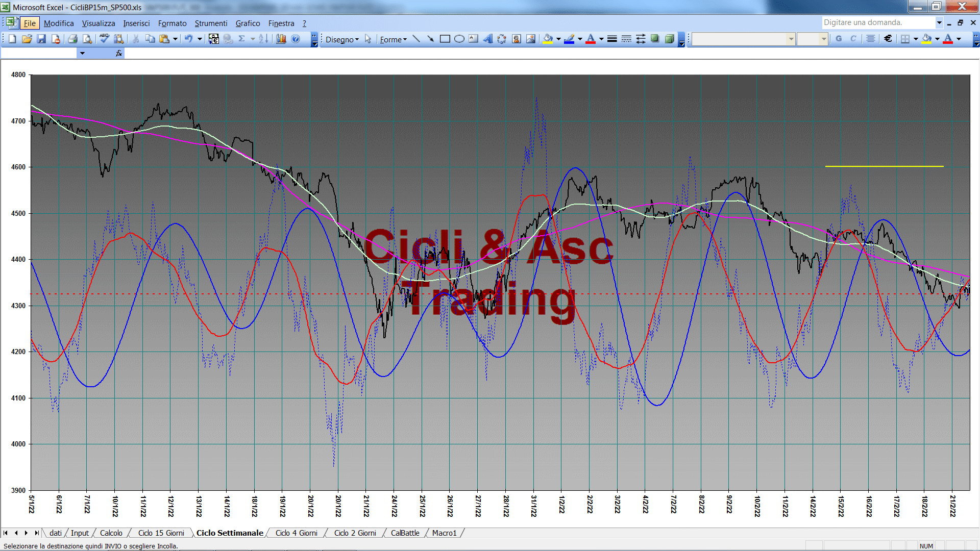This screenshot has height=551, width=980.
Task: Click the Euro conversion icon
Action: pos(214,39)
